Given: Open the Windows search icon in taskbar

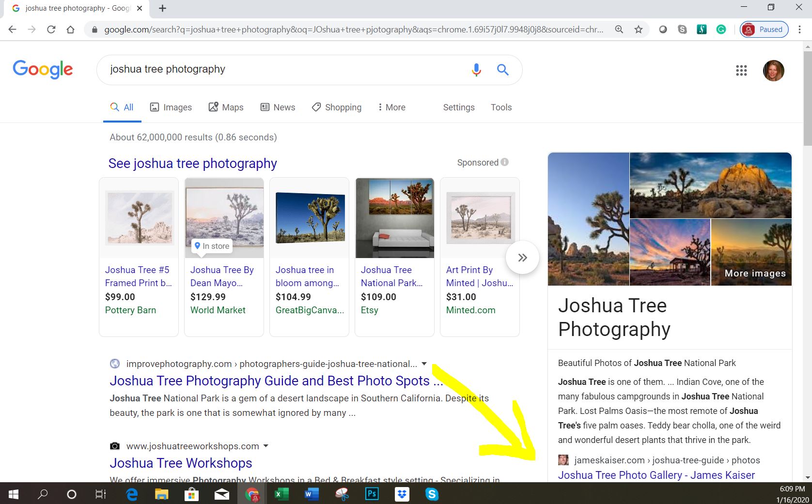Looking at the screenshot, I should (x=43, y=494).
